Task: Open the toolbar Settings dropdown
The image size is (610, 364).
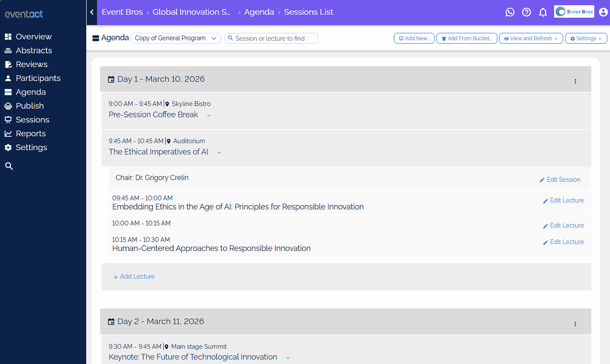Action: coord(586,38)
